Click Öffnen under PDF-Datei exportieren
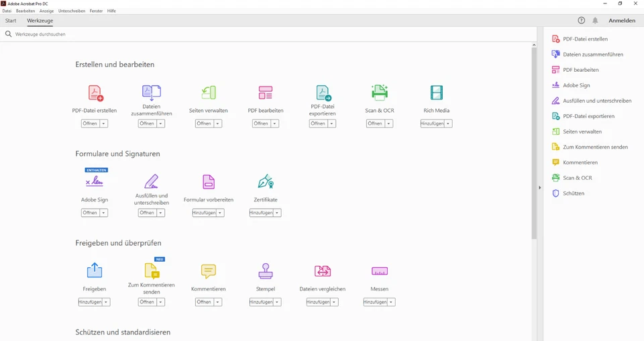644x341 pixels. (318, 124)
